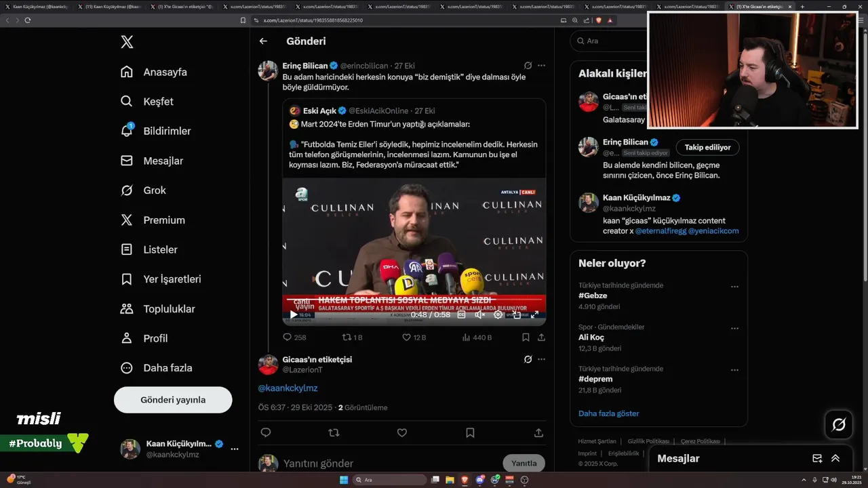
Task: Open video settings gear
Action: [x=498, y=314]
